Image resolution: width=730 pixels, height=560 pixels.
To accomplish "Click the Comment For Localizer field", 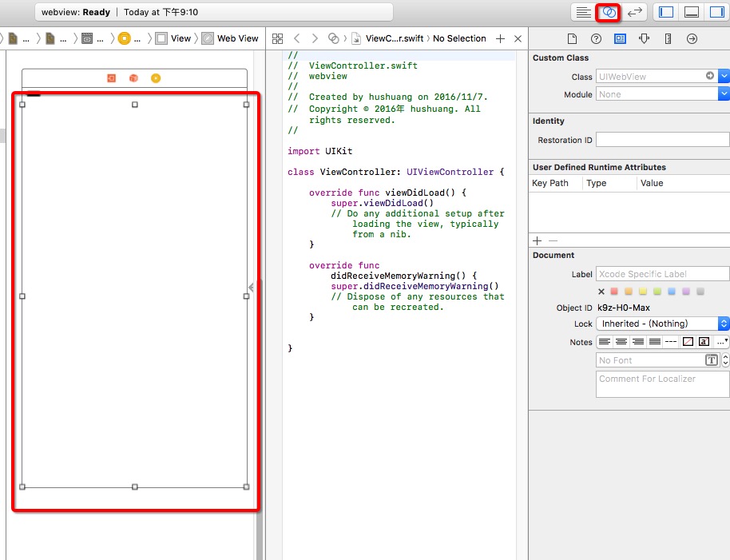I will click(662, 384).
